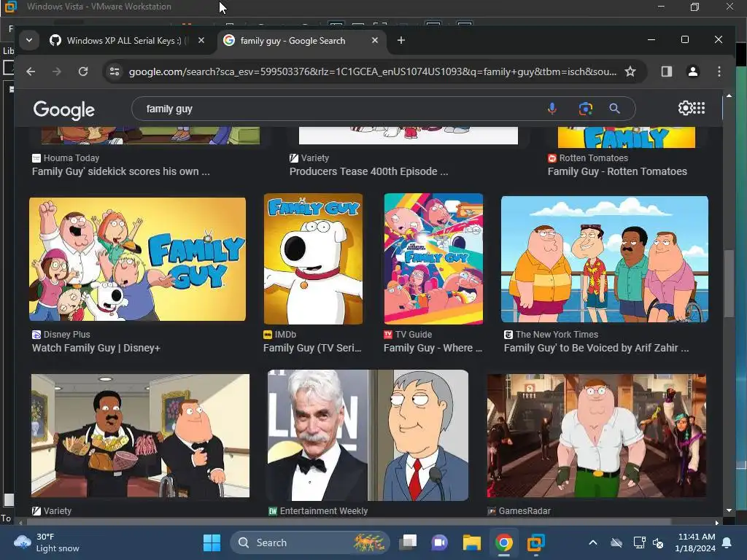Open the clock showing 11:41 AM
The height and width of the screenshot is (560, 747).
coord(695,542)
